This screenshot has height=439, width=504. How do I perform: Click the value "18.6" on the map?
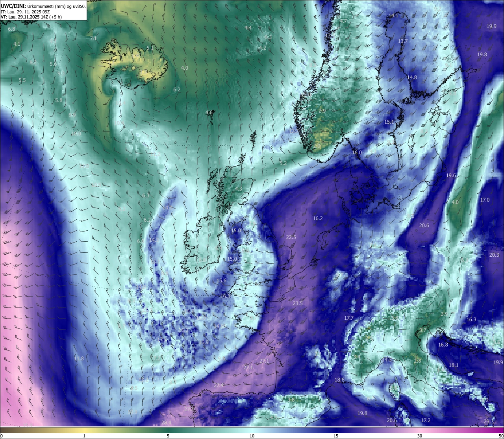point(339,380)
